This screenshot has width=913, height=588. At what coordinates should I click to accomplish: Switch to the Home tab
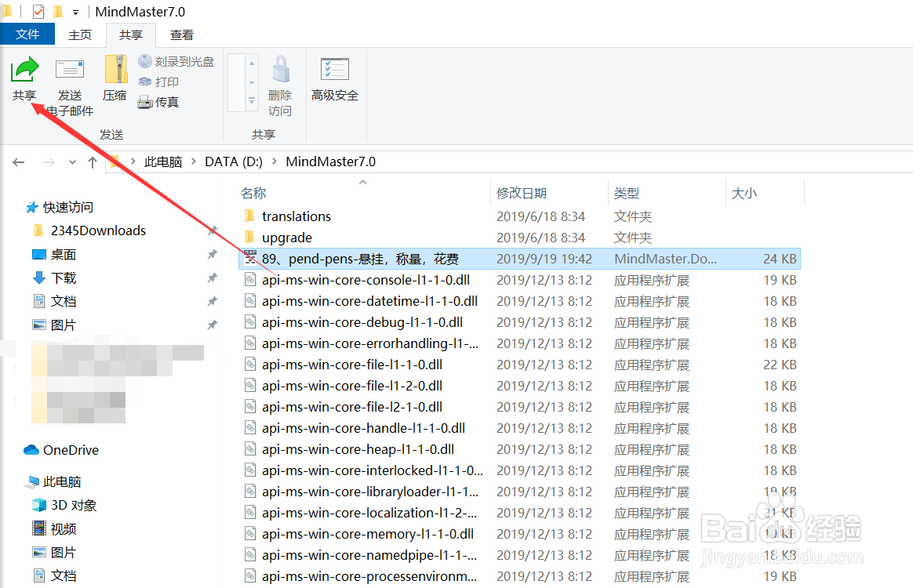(80, 35)
